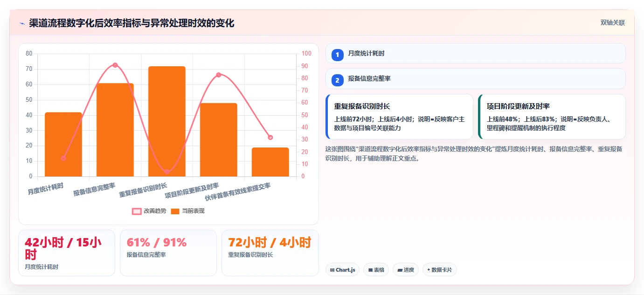Select the 伙伴首条有效线索提交率 orange bar
The width and height of the screenshot is (644, 295).
(x=270, y=162)
